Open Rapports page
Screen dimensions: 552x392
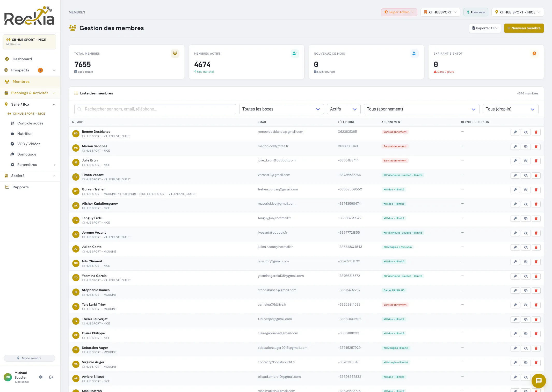tap(30, 187)
